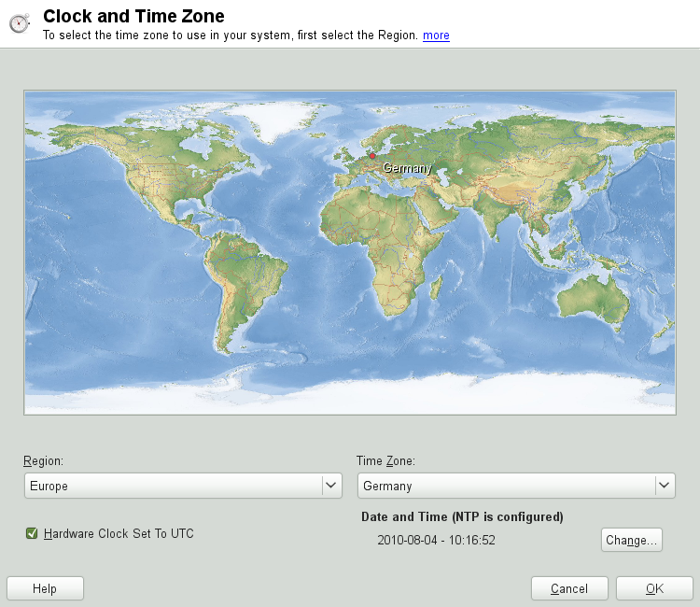This screenshot has width=700, height=607.
Task: Click the clock icon beside the title
Action: pyautogui.click(x=20, y=23)
